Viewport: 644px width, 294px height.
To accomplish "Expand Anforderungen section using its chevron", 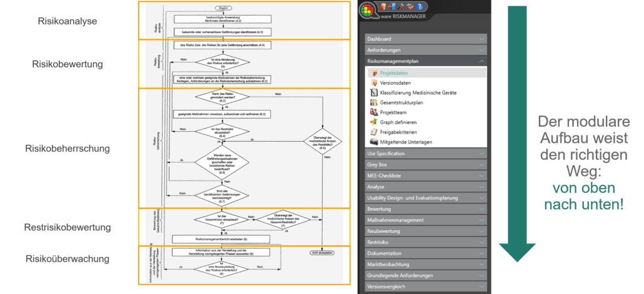I will pyautogui.click(x=481, y=50).
